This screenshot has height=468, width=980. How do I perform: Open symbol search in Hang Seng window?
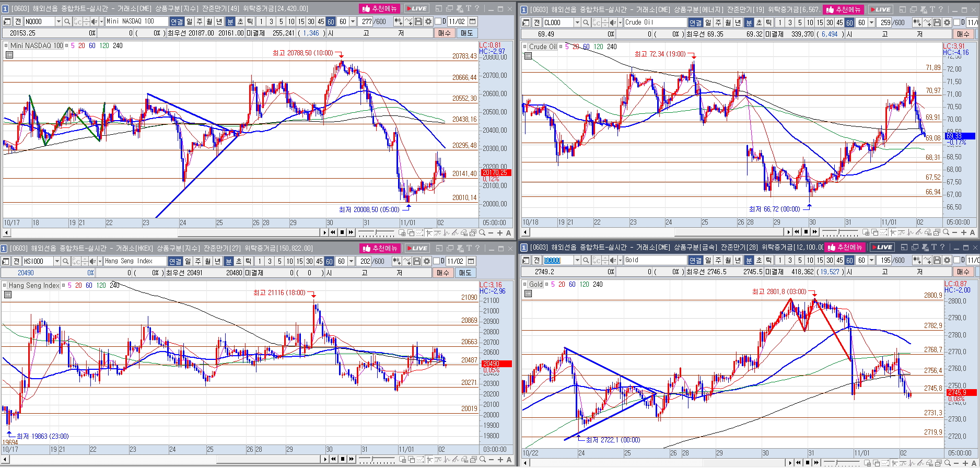pos(65,261)
